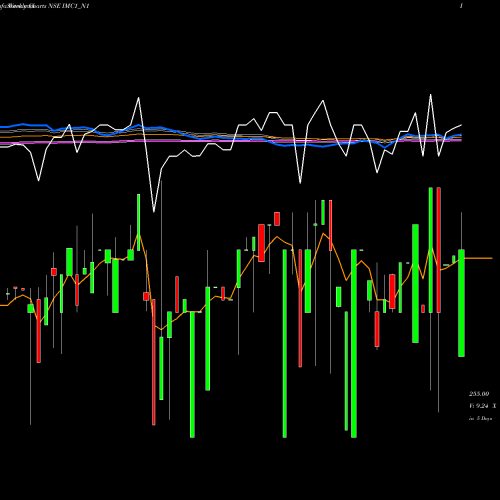Select the 'V: 9.24 X' volume label
The image size is (500, 500).
coord(482,406)
